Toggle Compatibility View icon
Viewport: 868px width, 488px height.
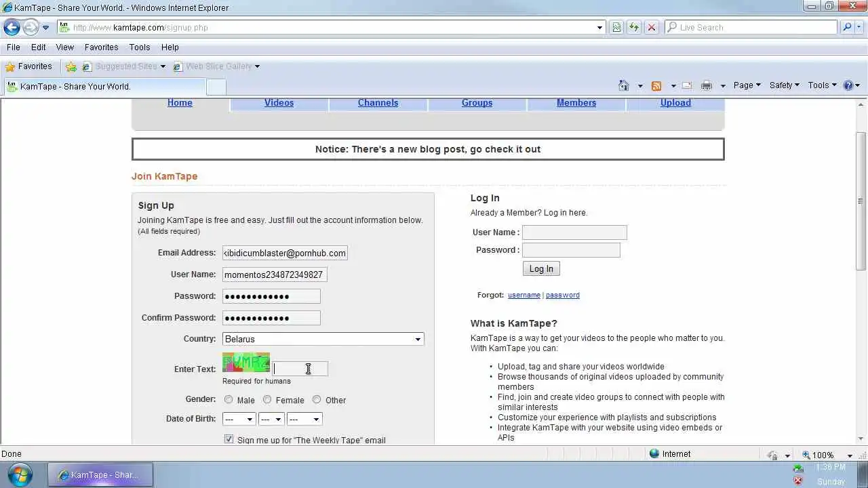tap(616, 28)
